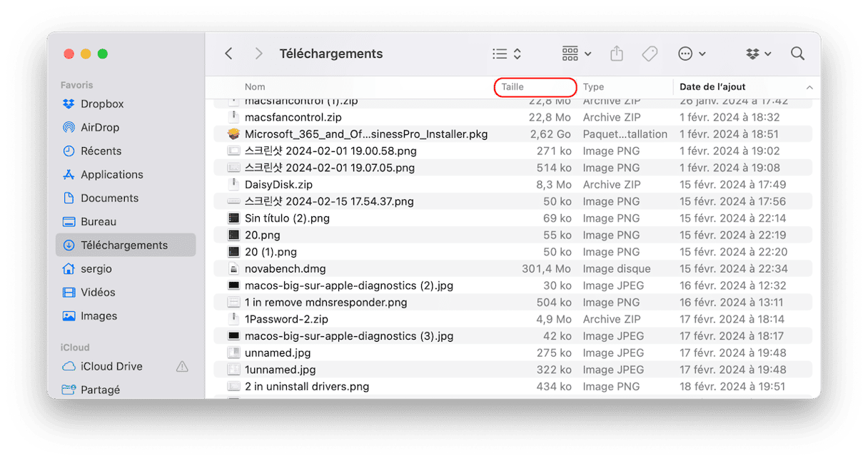Sort files by Nom column

pyautogui.click(x=255, y=87)
